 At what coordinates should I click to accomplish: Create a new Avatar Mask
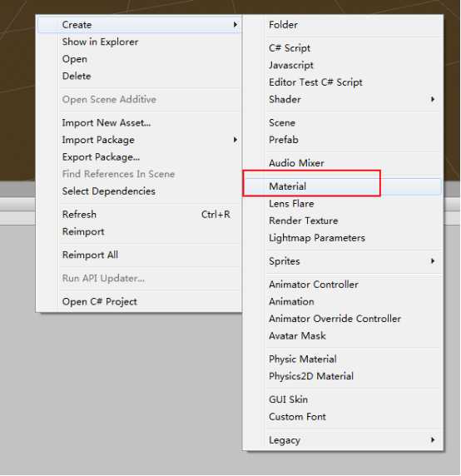(x=343, y=335)
